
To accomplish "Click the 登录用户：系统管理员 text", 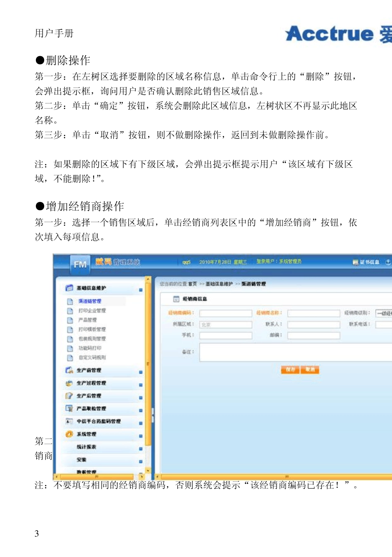I will (279, 262).
